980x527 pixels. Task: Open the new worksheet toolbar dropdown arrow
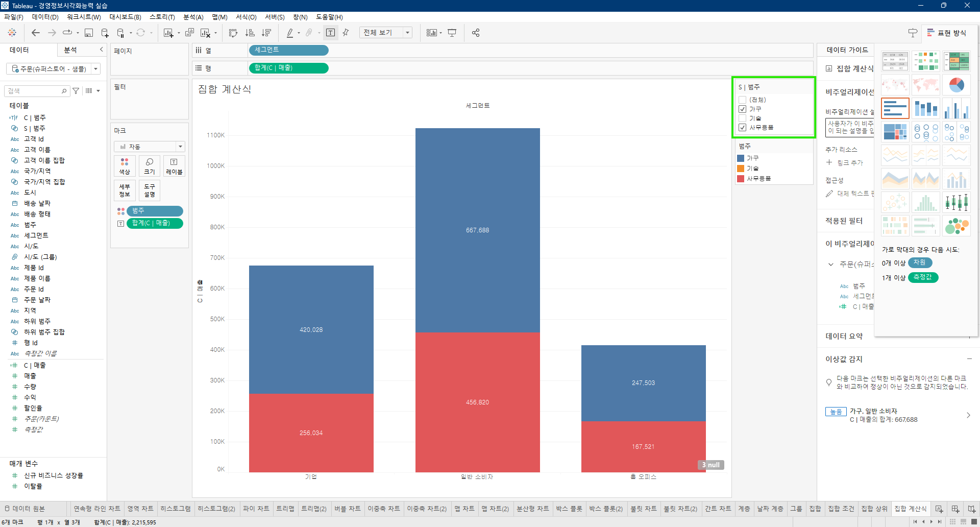click(x=179, y=33)
